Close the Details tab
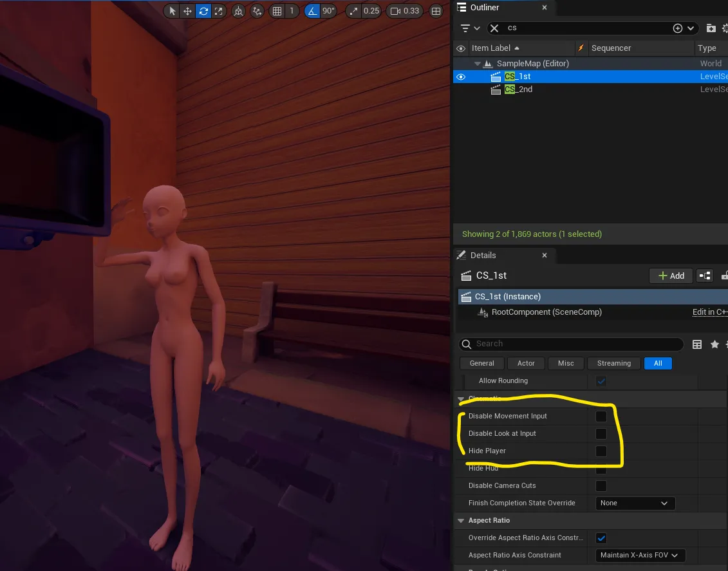 [x=545, y=256]
